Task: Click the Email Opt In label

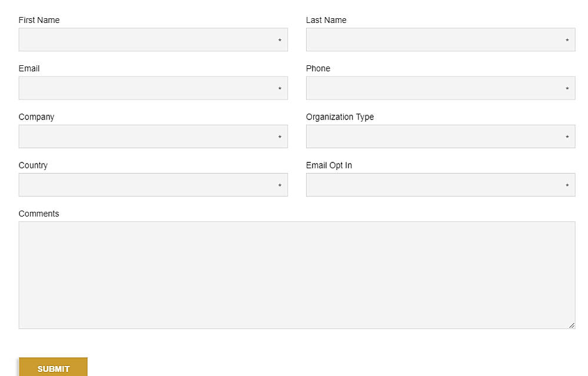Action: point(328,165)
